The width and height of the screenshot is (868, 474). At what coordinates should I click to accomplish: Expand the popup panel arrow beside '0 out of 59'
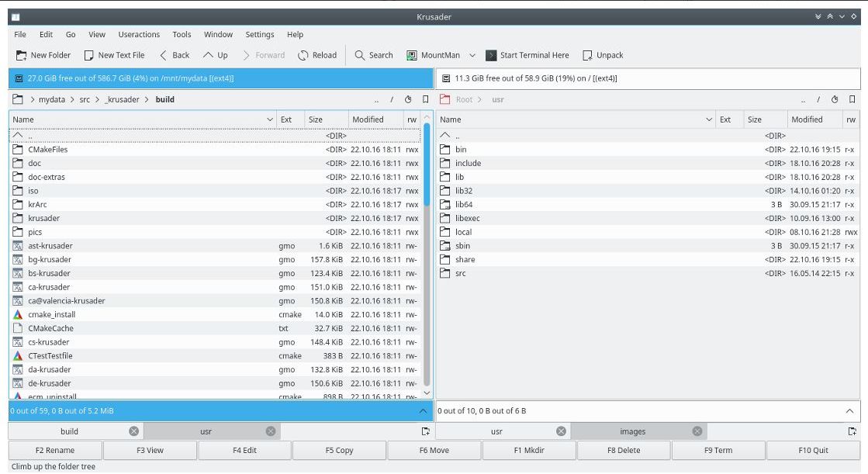(x=423, y=411)
